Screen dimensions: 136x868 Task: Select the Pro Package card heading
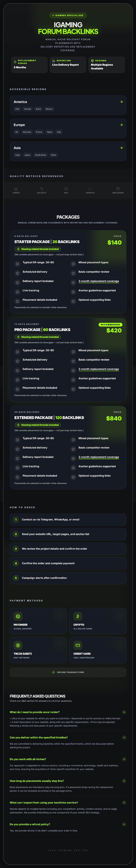coord(42,330)
